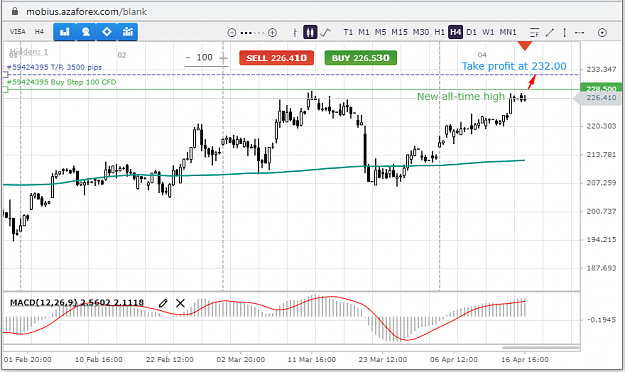The image size is (625, 372).
Task: Click the blue indicators chart icon button
Action: [x=128, y=32]
